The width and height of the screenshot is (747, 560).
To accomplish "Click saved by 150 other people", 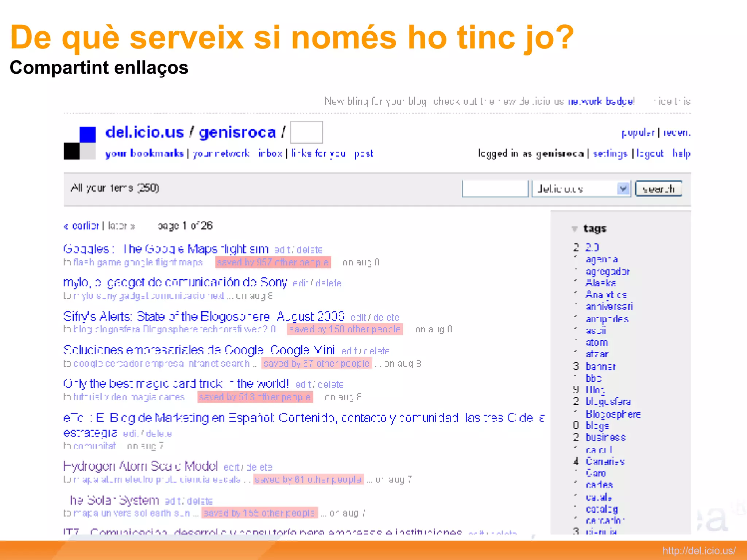I will (345, 329).
